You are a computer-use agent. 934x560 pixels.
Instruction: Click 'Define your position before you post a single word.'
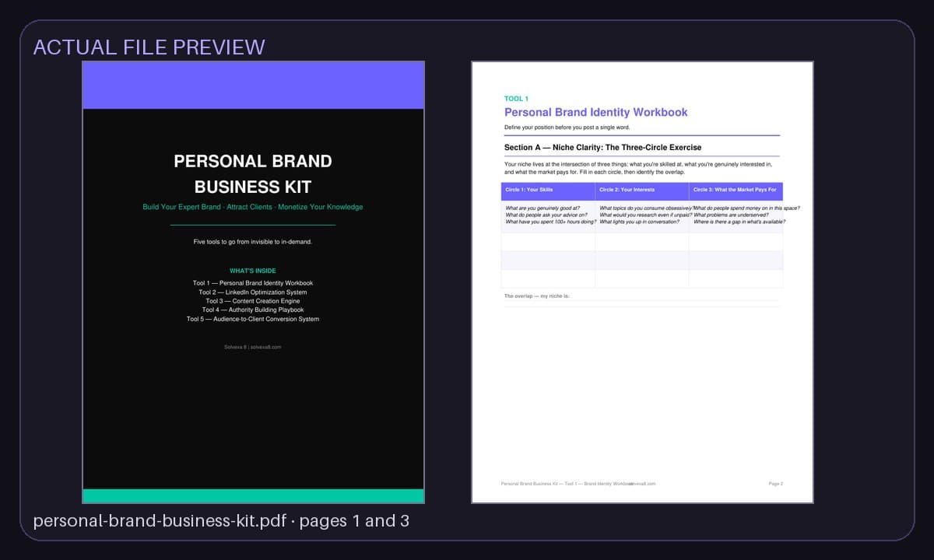point(567,127)
